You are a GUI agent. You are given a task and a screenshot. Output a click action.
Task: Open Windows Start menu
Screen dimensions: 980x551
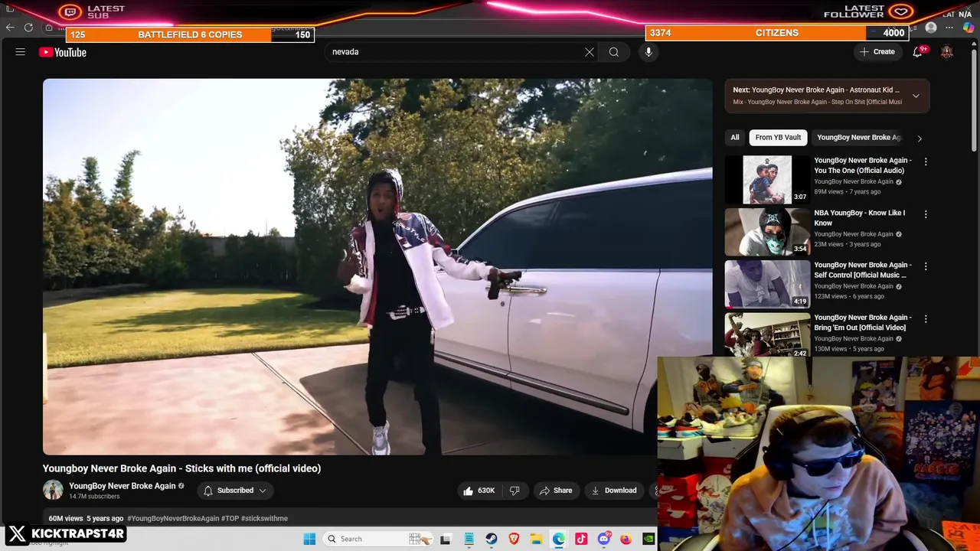point(309,539)
